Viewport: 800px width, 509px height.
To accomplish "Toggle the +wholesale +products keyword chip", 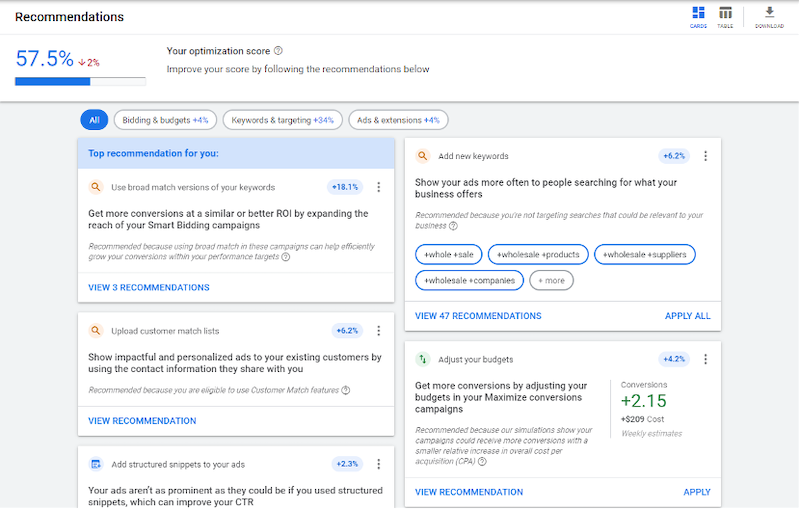I will coord(538,254).
